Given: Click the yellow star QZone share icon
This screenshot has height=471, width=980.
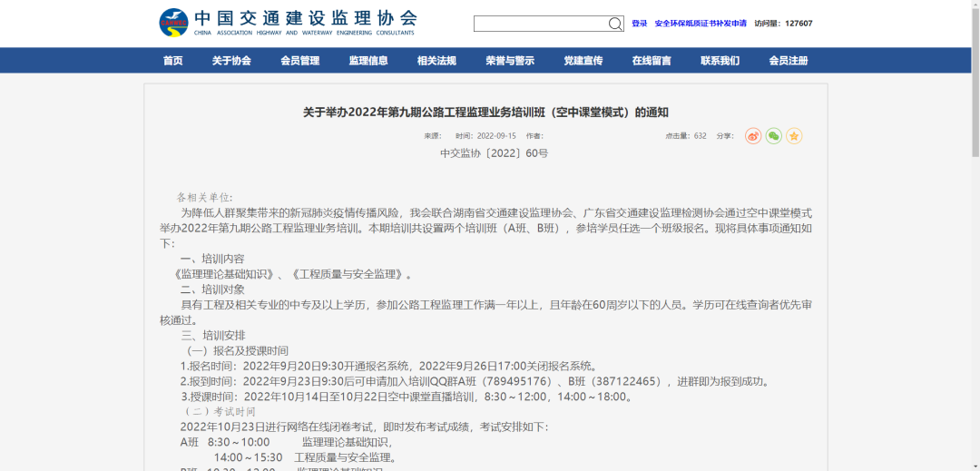Looking at the screenshot, I should click(794, 136).
